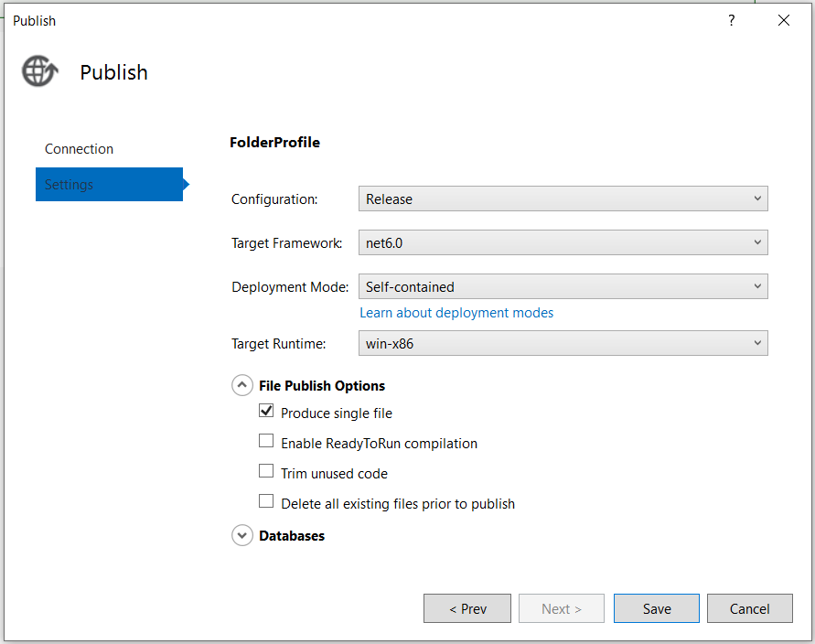Click the Configuration label

(274, 199)
